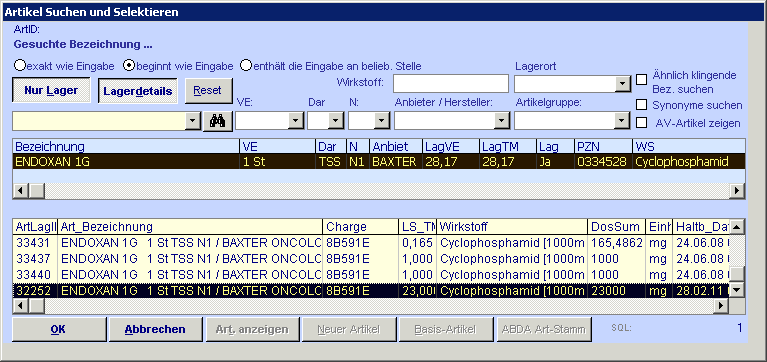Enable 'Ähnlich klingende Bez. suchen' checkbox
Image resolution: width=767 pixels, height=362 pixels.
(641, 80)
